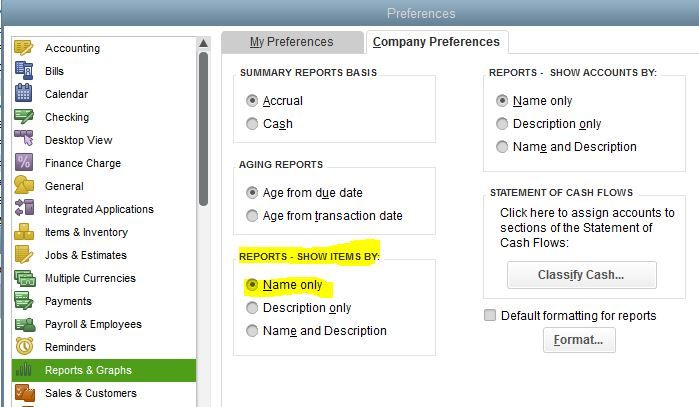Set items to show Description only
The image size is (699, 407).
[x=252, y=308]
